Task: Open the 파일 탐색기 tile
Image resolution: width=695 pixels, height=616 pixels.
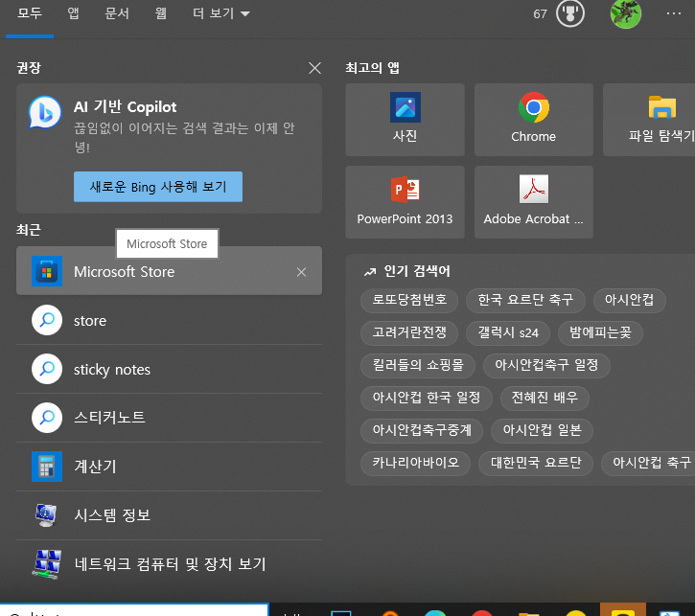Action: [649, 120]
